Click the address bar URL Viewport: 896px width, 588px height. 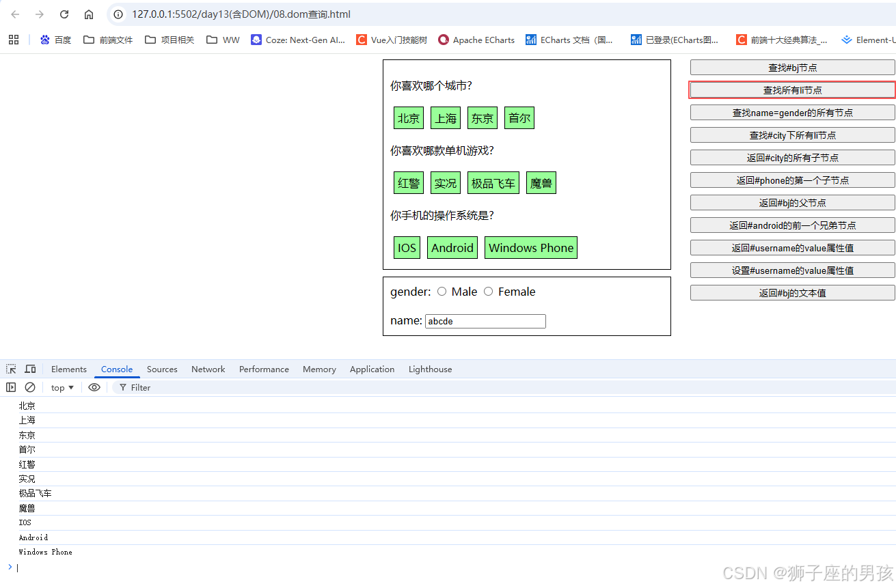pyautogui.click(x=241, y=14)
